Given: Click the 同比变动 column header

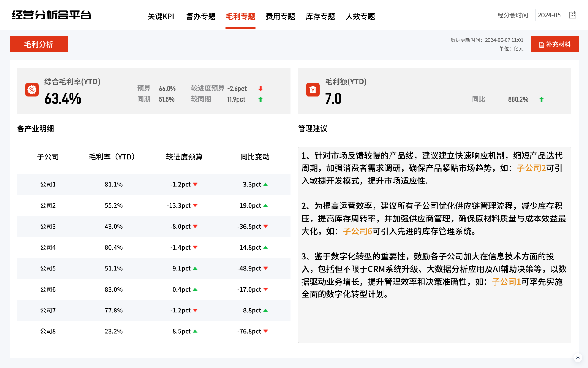Looking at the screenshot, I should click(x=254, y=157).
